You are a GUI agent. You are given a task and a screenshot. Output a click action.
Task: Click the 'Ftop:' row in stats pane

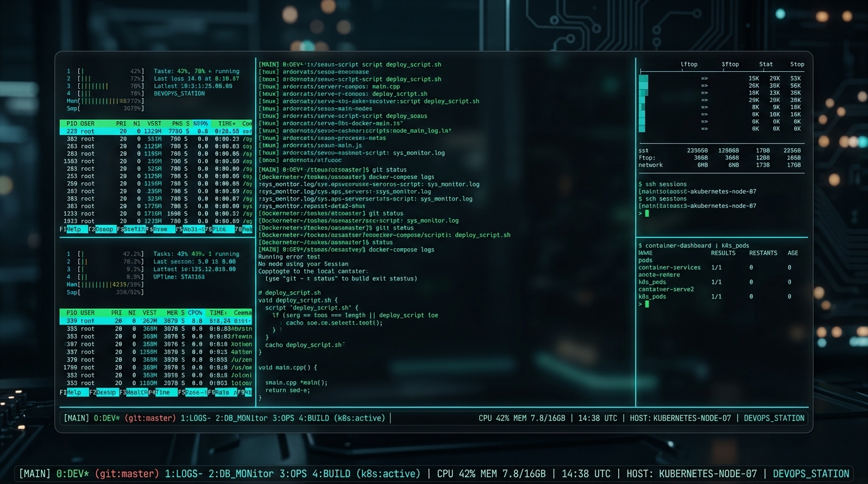point(720,158)
